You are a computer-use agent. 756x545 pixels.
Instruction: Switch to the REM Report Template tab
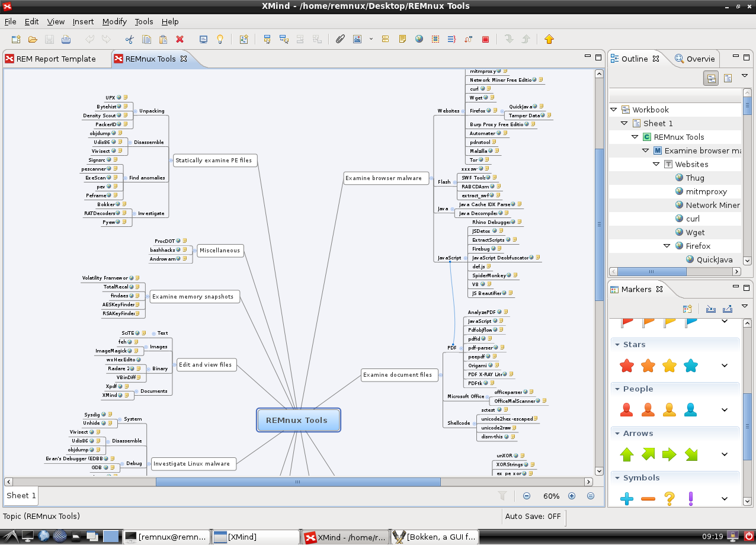tap(56, 59)
